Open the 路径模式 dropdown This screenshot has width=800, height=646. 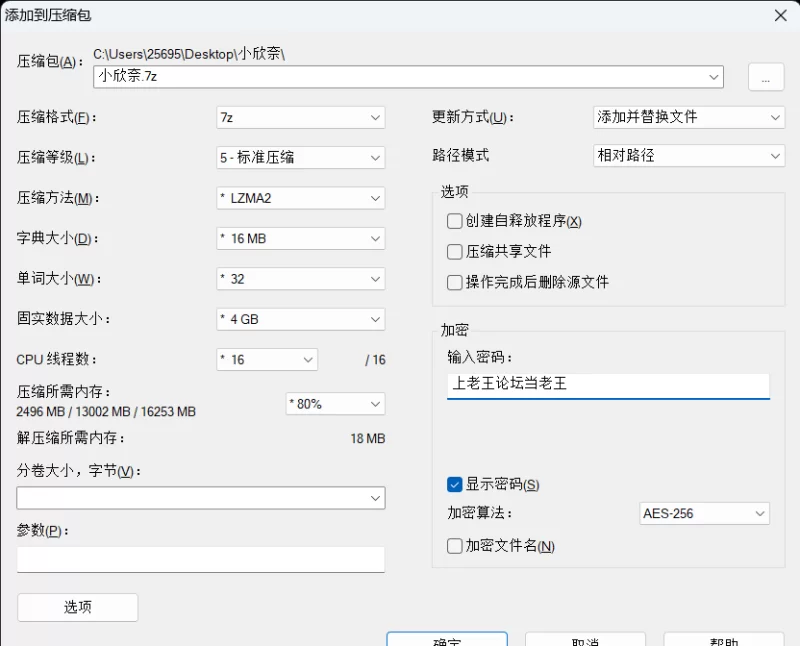point(688,156)
